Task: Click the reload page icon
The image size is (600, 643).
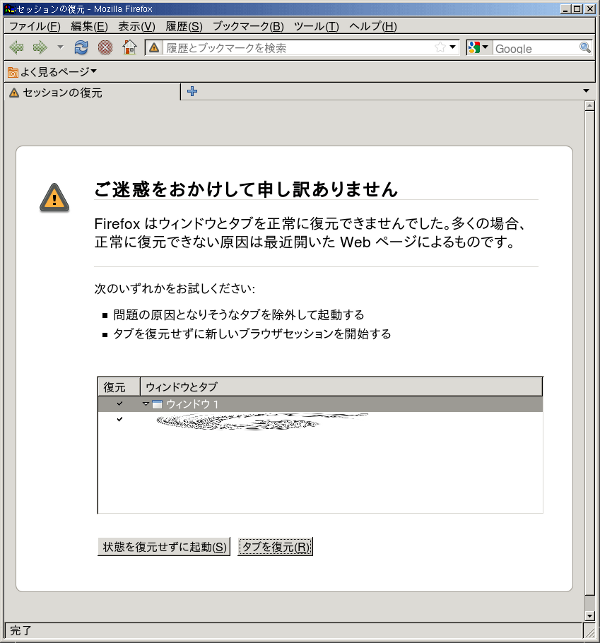Action: (81, 48)
